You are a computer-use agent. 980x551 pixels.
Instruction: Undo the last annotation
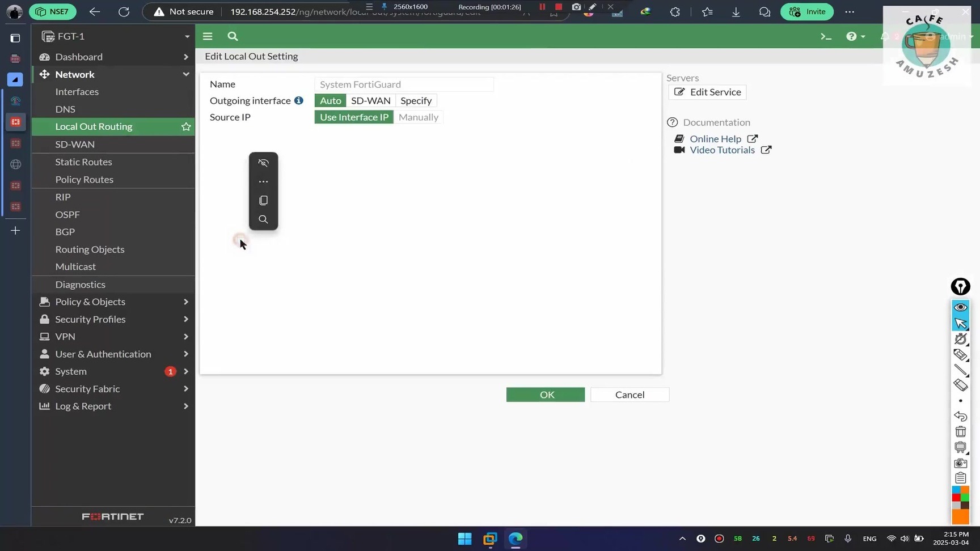pyautogui.click(x=960, y=416)
